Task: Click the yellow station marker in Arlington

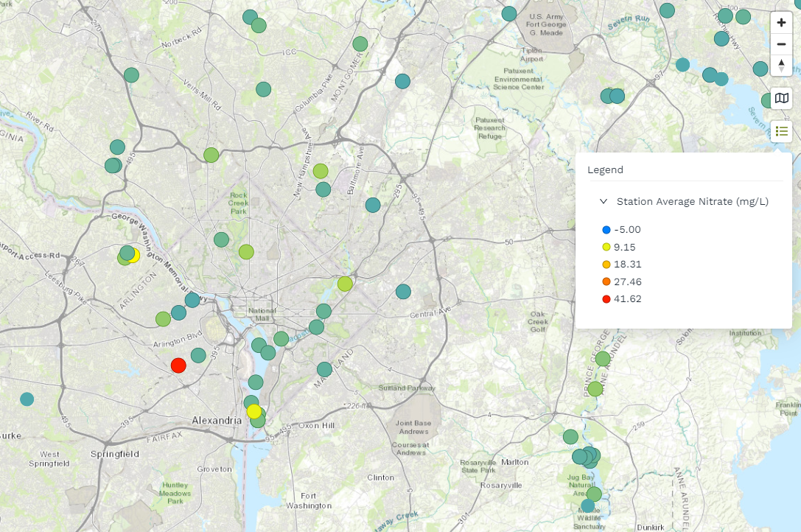Action: 134,256
